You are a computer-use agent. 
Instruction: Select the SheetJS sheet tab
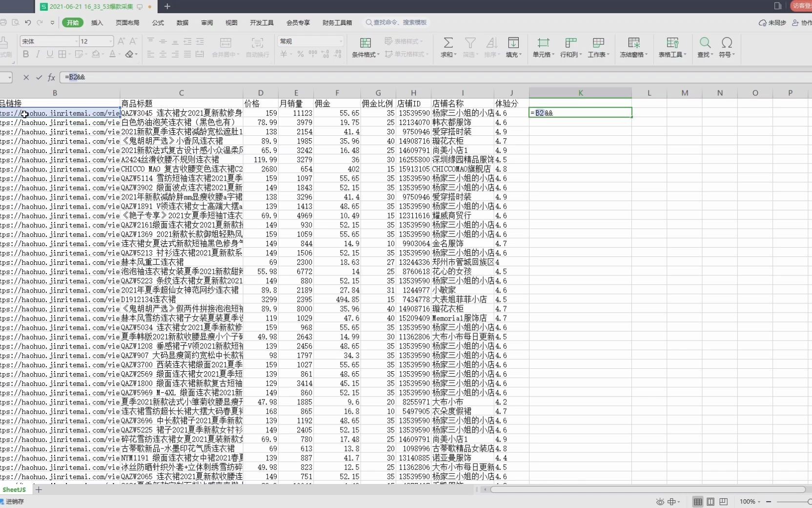click(x=14, y=489)
